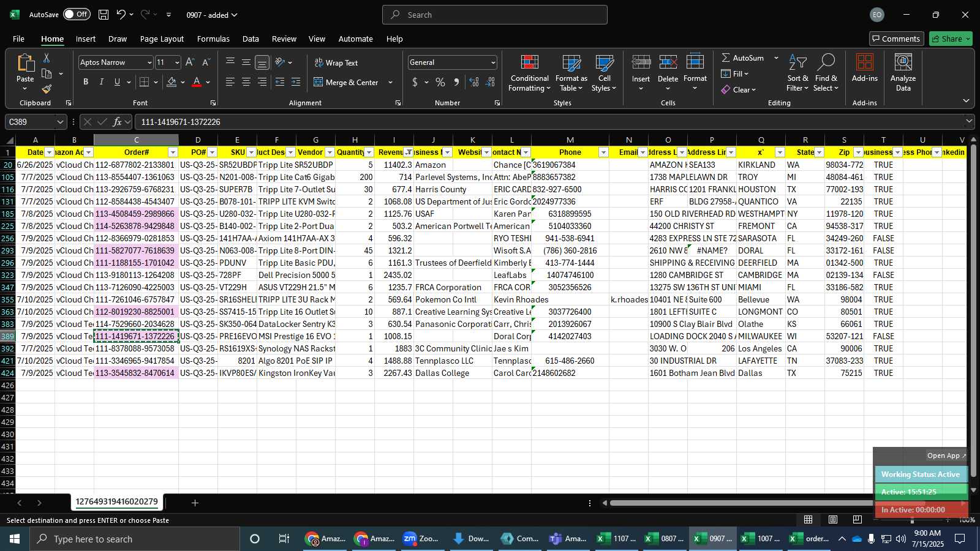
Task: Add a new sheet with plus button
Action: [195, 503]
